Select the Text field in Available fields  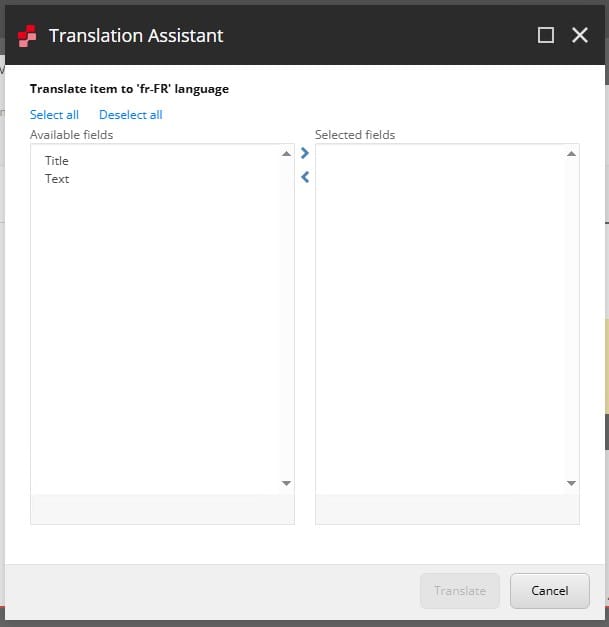pos(57,179)
